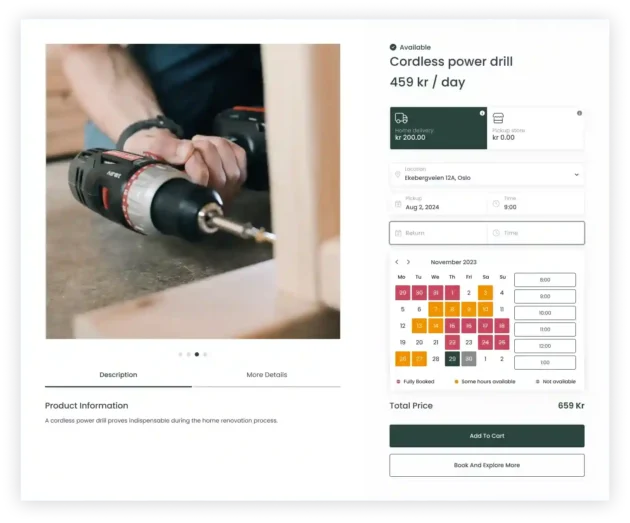This screenshot has height=523, width=630.
Task: Click the Available checkmark icon
Action: coord(393,47)
